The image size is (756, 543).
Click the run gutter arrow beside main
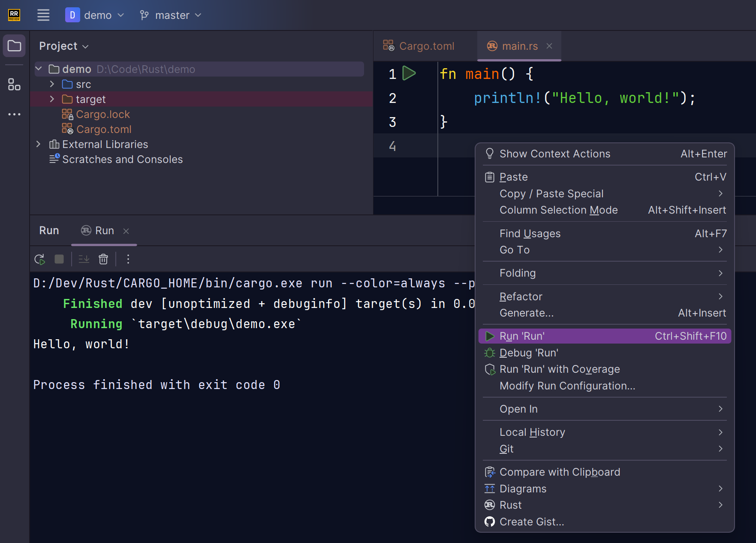point(409,73)
